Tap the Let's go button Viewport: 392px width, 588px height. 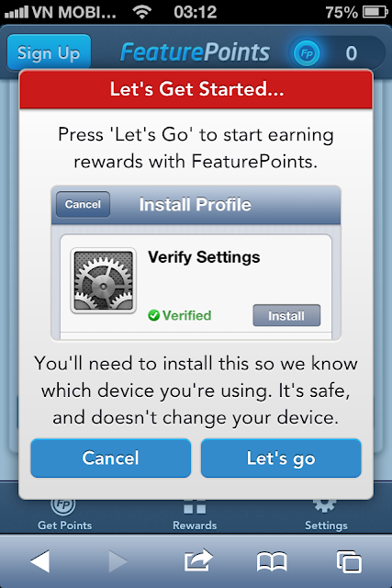pyautogui.click(x=281, y=458)
